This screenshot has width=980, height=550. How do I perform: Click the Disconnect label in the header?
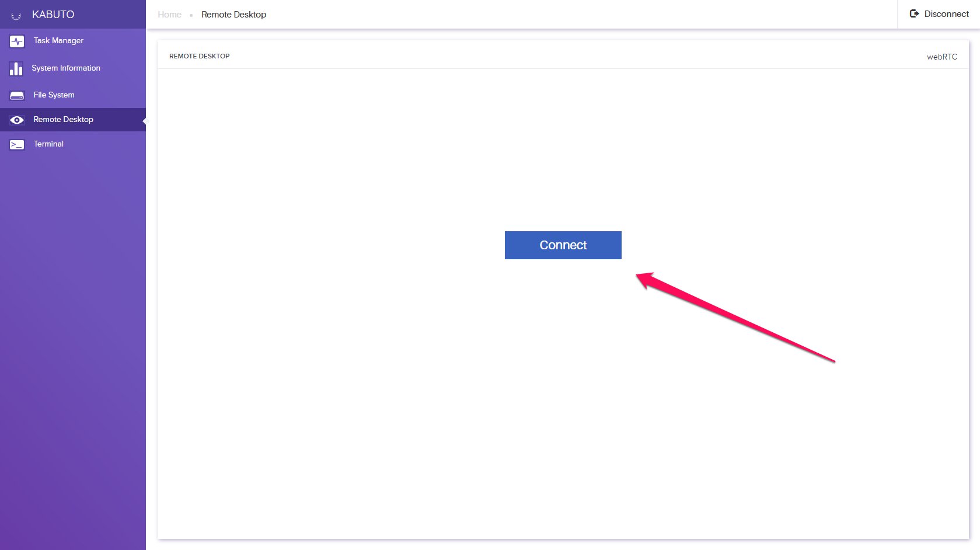pyautogui.click(x=946, y=14)
